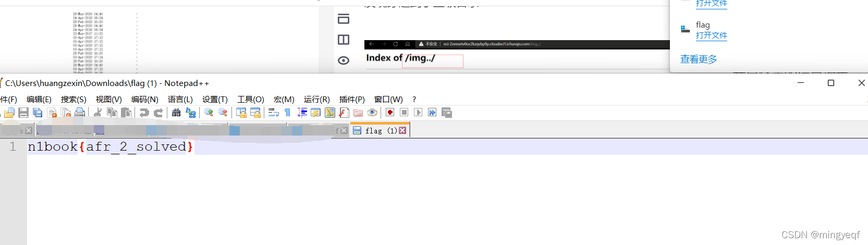Image resolution: width=868 pixels, height=245 pixels.
Task: Click the embedded browser address bar URL
Action: [x=492, y=44]
